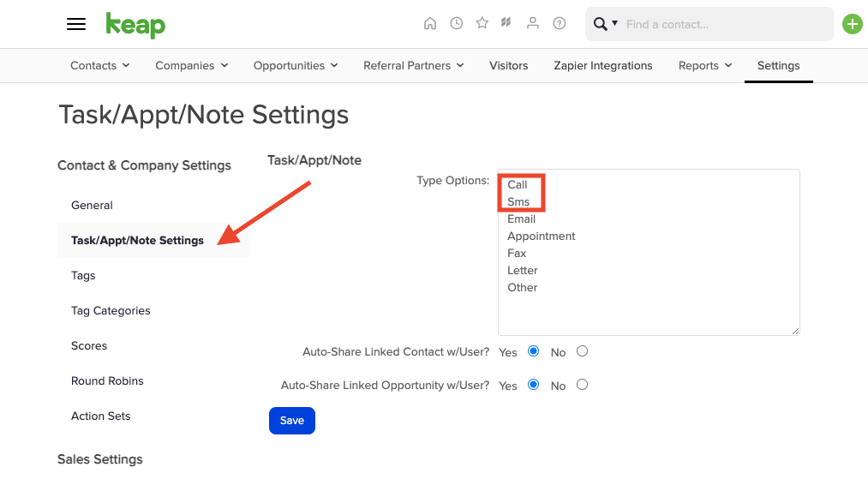
Task: Open favorites star icon
Action: point(482,23)
